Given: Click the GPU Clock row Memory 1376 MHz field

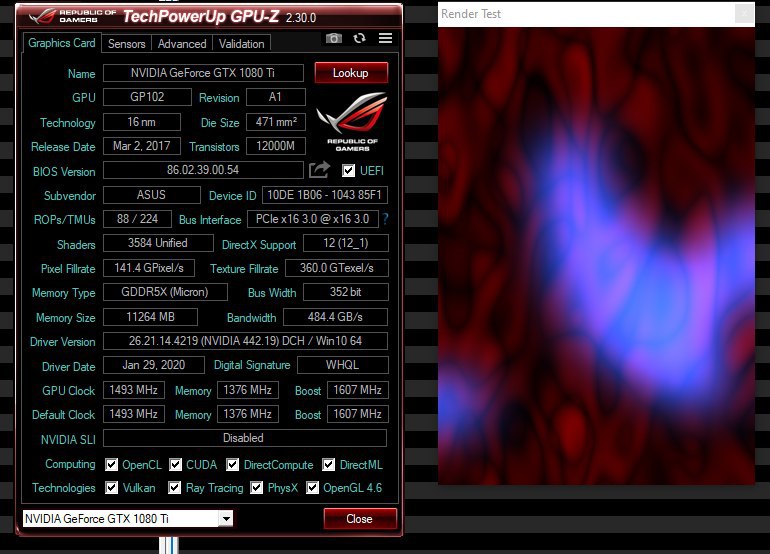Looking at the screenshot, I should point(248,390).
